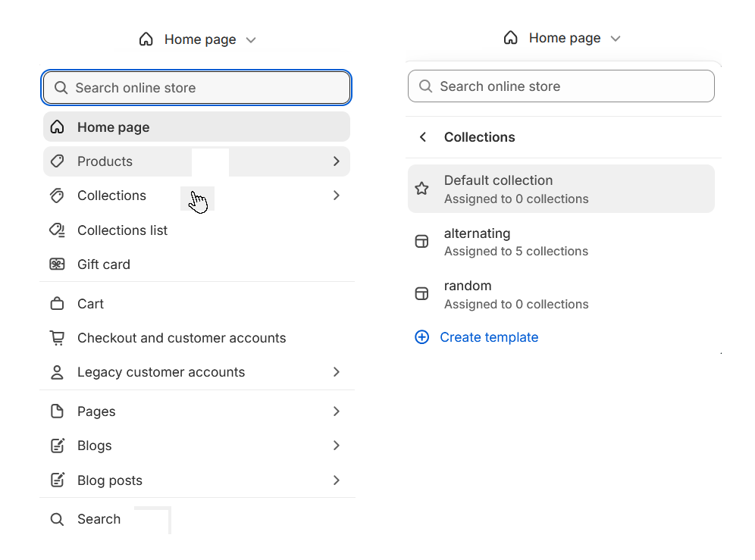Choose the Cart menu item
755x560 pixels.
click(196, 304)
